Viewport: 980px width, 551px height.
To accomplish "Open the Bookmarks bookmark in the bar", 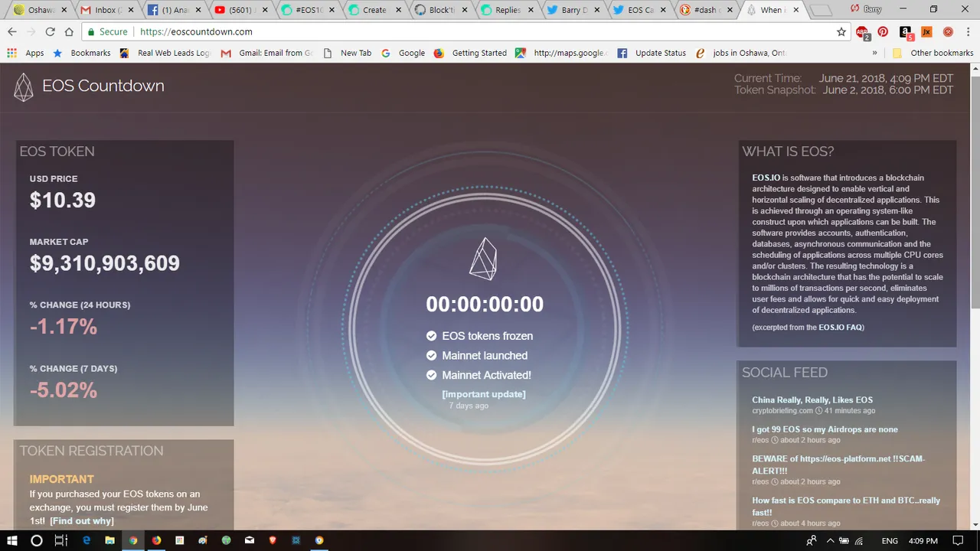I will (82, 53).
